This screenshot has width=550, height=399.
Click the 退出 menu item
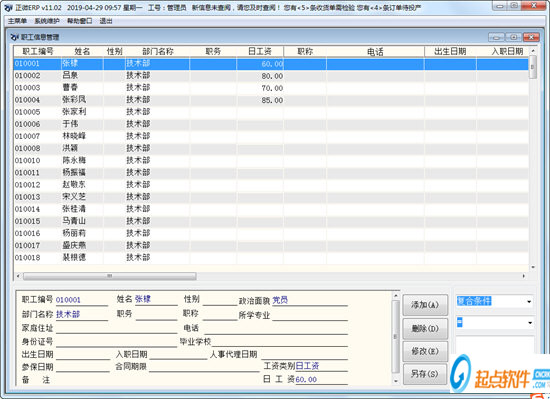(106, 21)
